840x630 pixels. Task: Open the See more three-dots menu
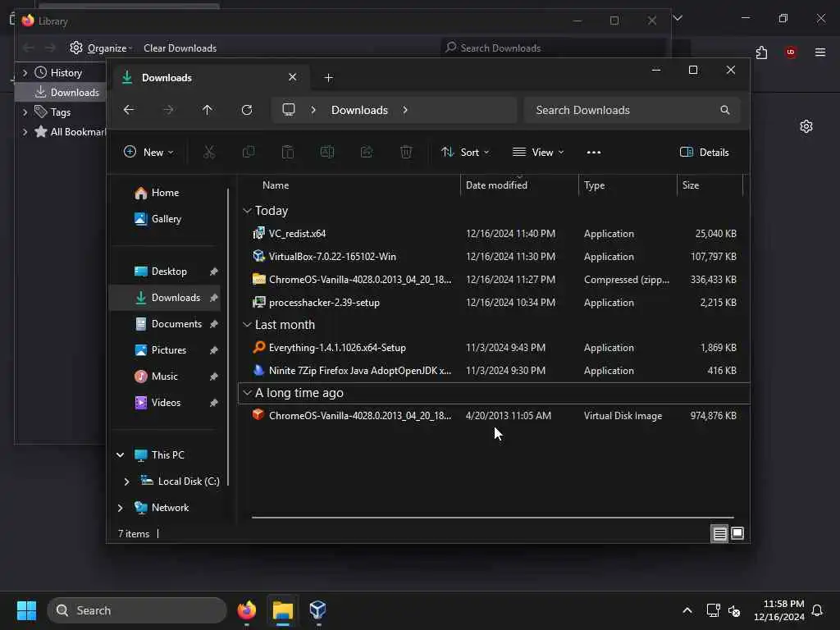(594, 152)
